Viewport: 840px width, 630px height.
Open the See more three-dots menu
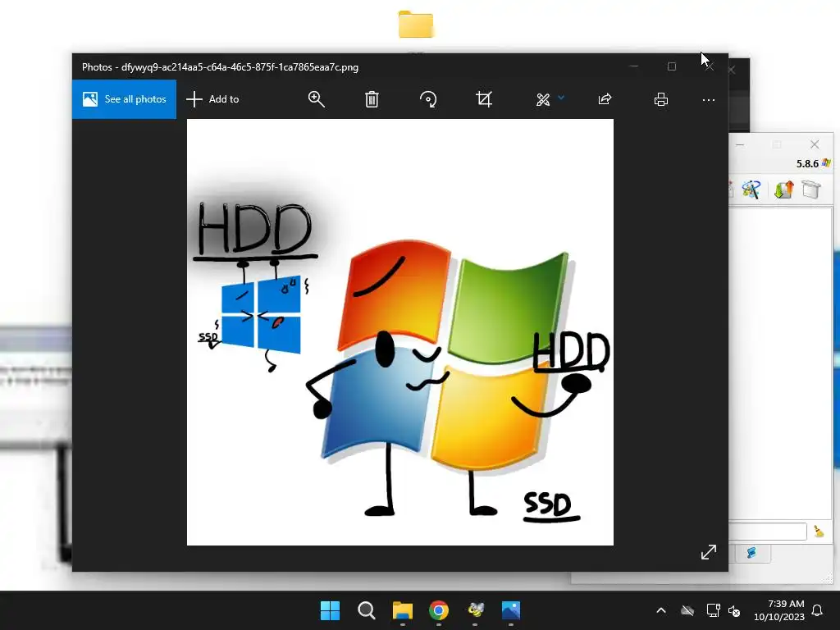[x=709, y=99]
